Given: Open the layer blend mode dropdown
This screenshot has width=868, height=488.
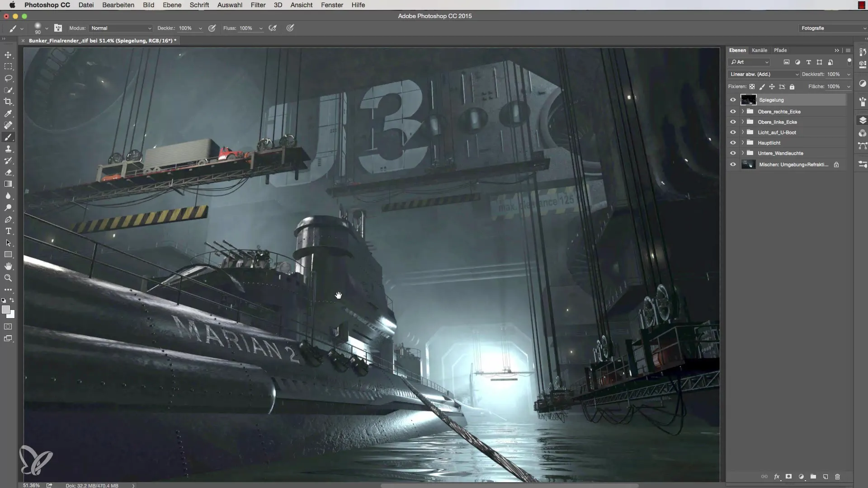Looking at the screenshot, I should coord(764,75).
